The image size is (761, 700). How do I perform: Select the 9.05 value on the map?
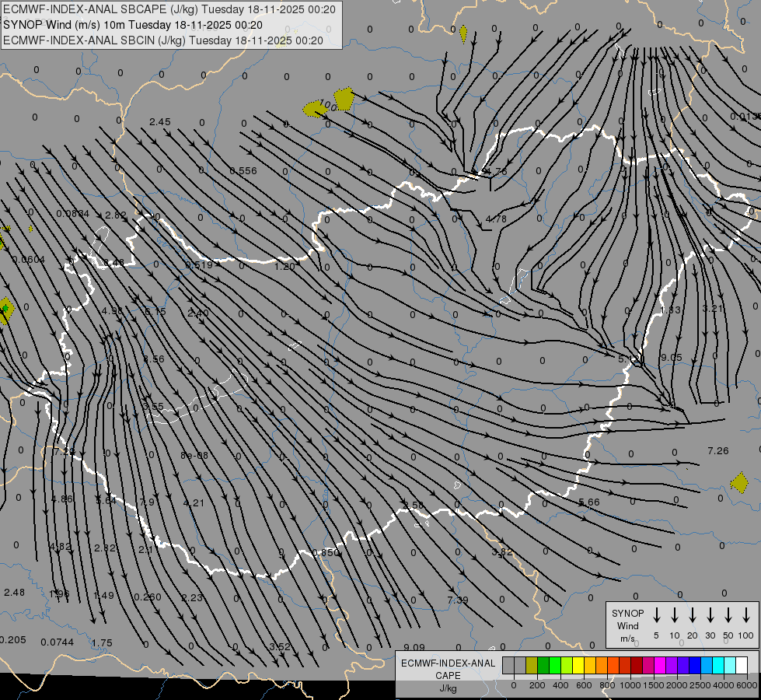pyautogui.click(x=671, y=357)
